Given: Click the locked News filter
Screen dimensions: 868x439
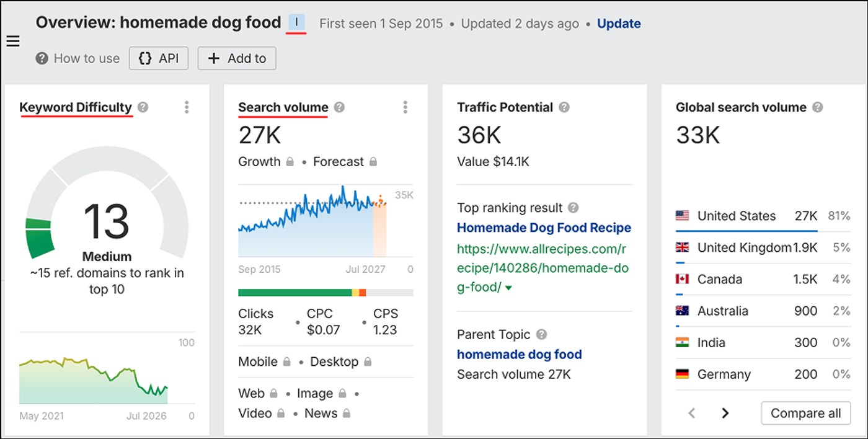Looking at the screenshot, I should pos(327,413).
